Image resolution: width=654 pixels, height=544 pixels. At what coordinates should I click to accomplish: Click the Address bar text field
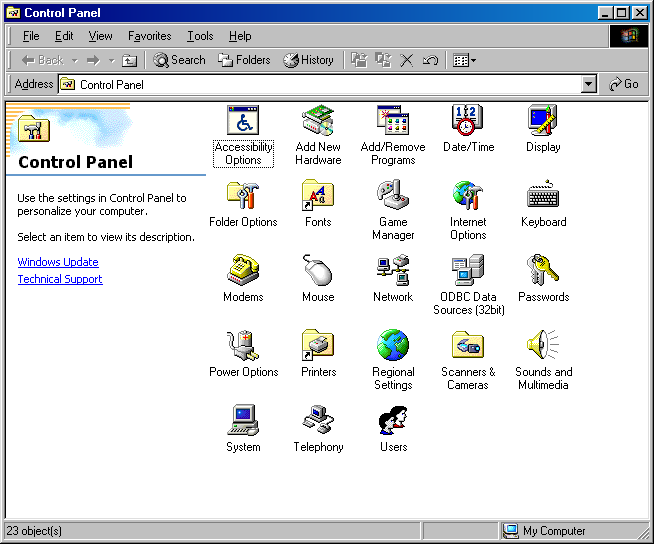pos(319,85)
